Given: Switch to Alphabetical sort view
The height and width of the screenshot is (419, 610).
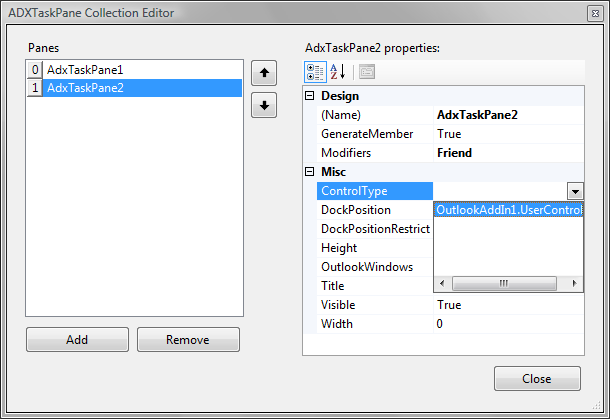Looking at the screenshot, I should 337,72.
